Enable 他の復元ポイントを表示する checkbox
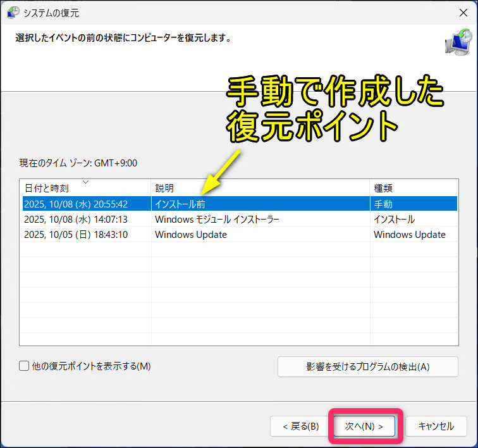478x448 pixels. coord(25,366)
